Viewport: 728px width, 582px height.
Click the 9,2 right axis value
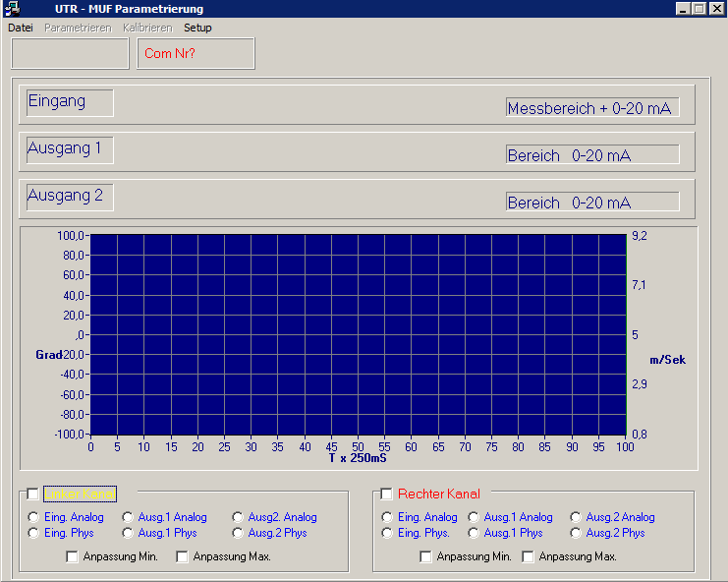[x=640, y=236]
